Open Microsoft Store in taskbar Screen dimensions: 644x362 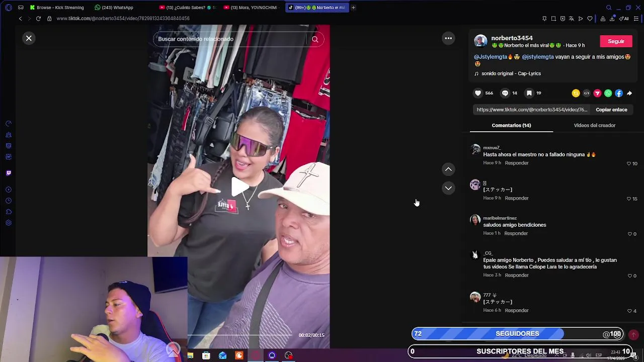coord(206,356)
